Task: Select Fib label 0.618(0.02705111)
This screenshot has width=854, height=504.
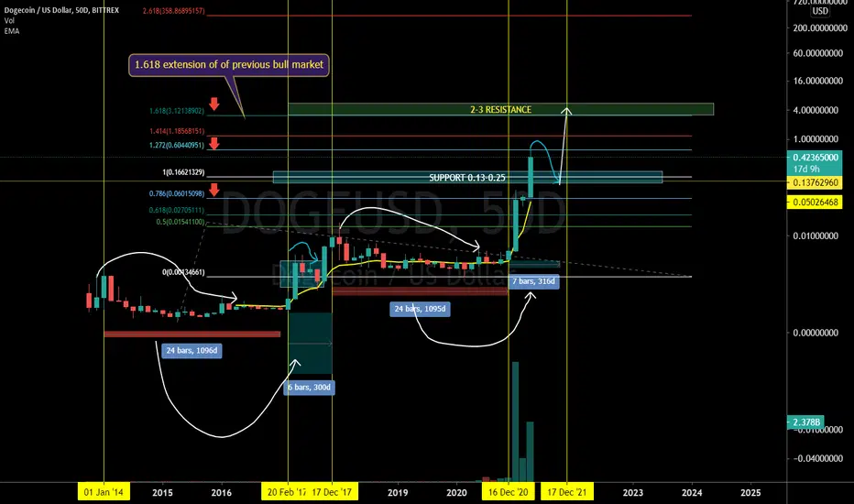Action: pos(177,211)
